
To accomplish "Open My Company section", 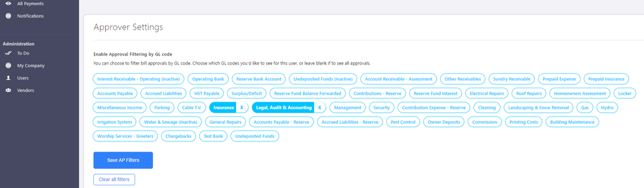I will (x=31, y=66).
